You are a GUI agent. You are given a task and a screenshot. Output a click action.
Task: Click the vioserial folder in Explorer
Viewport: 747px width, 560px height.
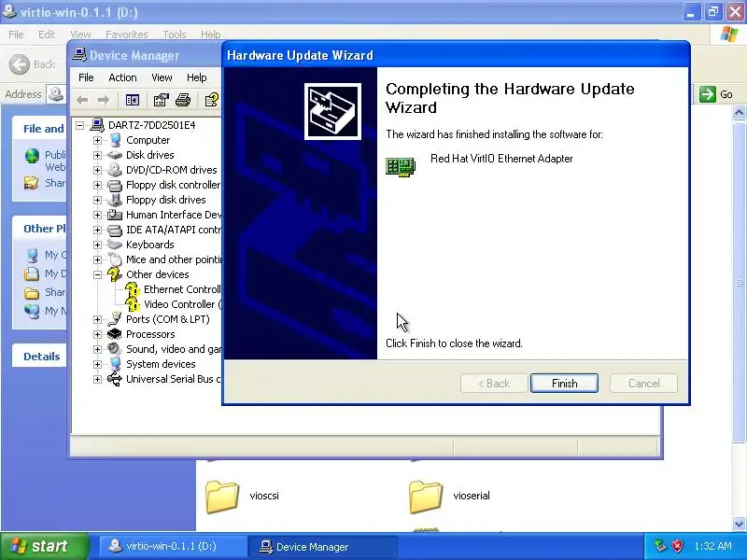[449, 497]
